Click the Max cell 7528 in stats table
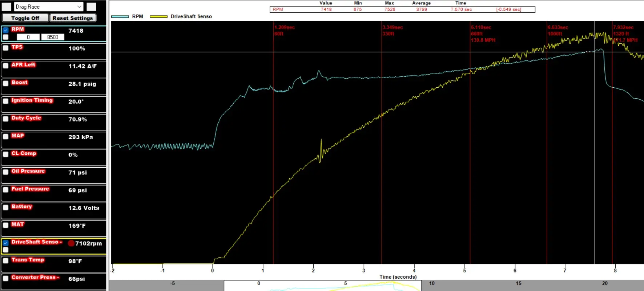 [390, 9]
